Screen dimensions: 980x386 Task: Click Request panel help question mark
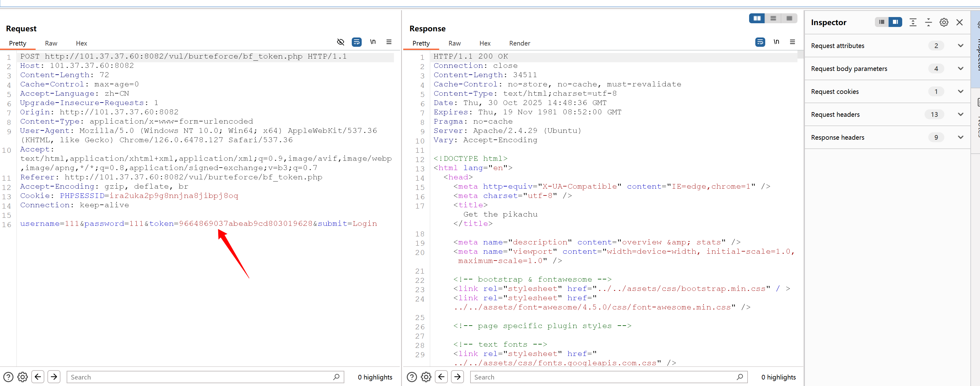click(8, 377)
